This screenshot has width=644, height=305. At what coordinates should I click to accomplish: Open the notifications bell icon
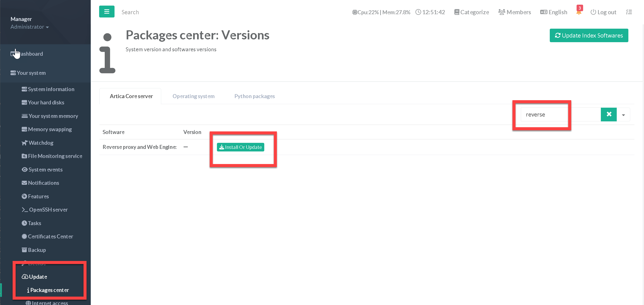(x=578, y=12)
